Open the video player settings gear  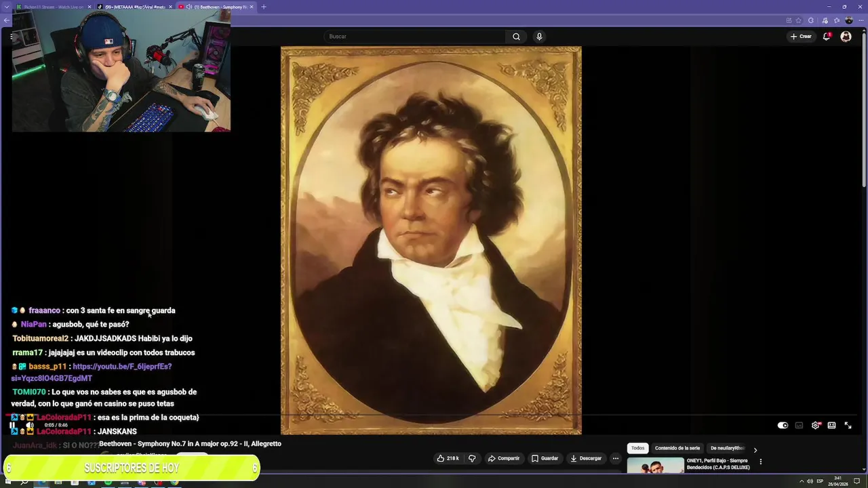pos(816,426)
